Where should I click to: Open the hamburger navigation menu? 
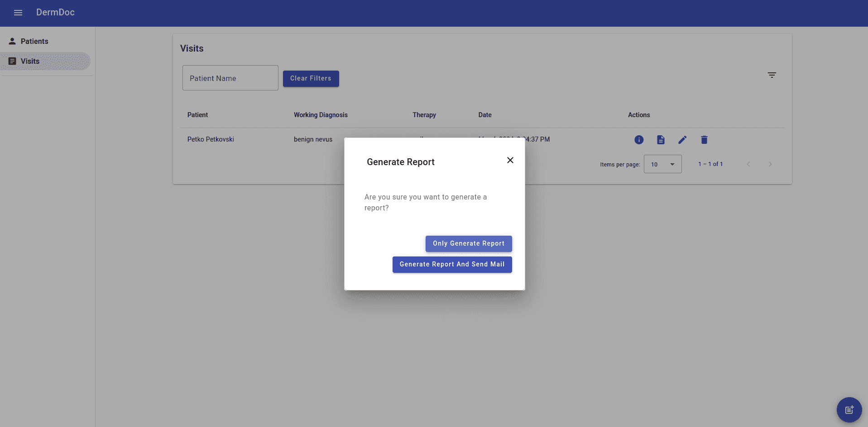[18, 13]
